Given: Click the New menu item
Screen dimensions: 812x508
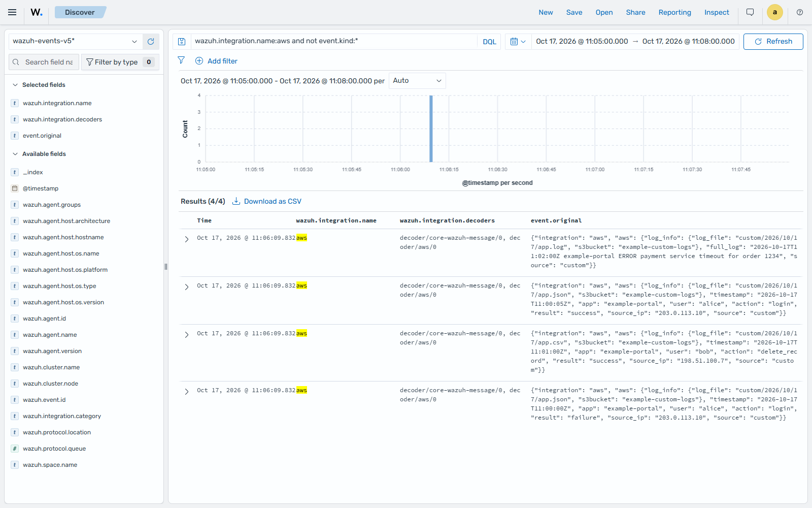Looking at the screenshot, I should [x=546, y=12].
